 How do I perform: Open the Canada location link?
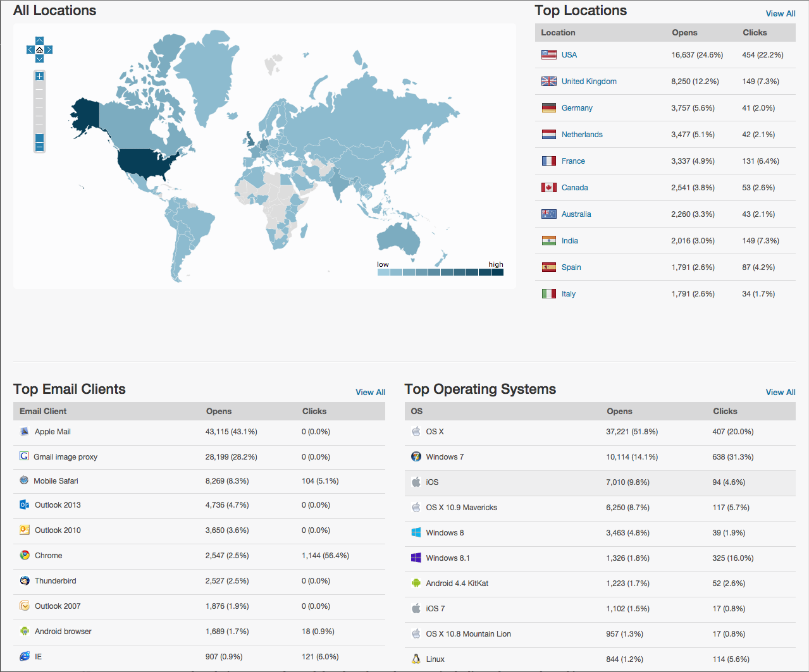(575, 188)
